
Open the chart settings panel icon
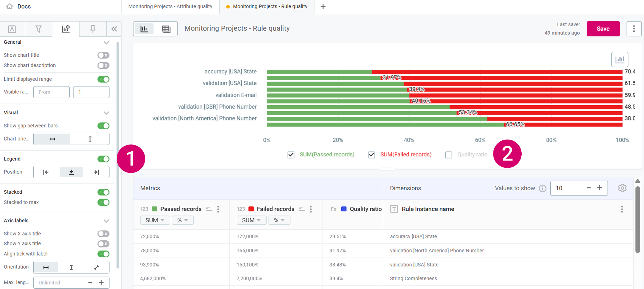[x=66, y=29]
